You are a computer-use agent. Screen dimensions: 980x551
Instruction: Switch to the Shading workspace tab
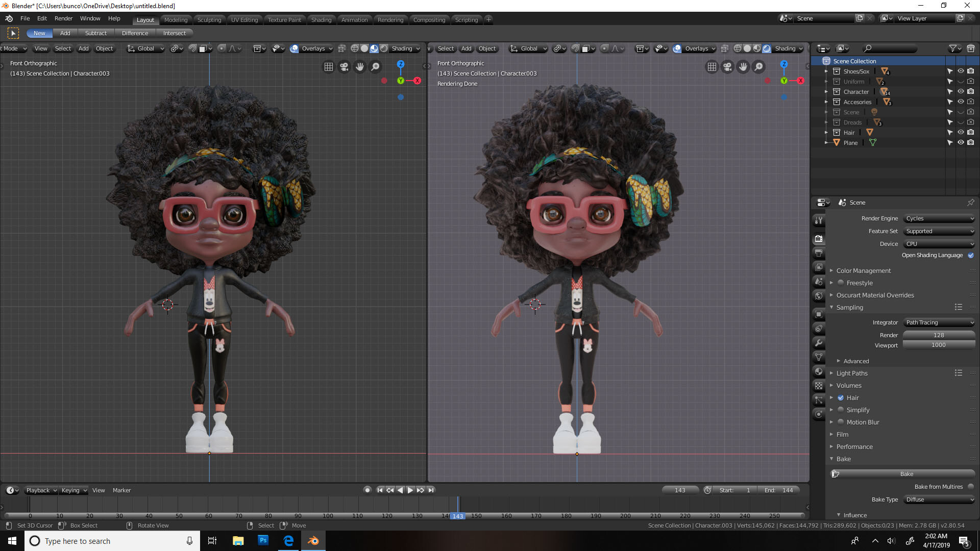tap(322, 19)
